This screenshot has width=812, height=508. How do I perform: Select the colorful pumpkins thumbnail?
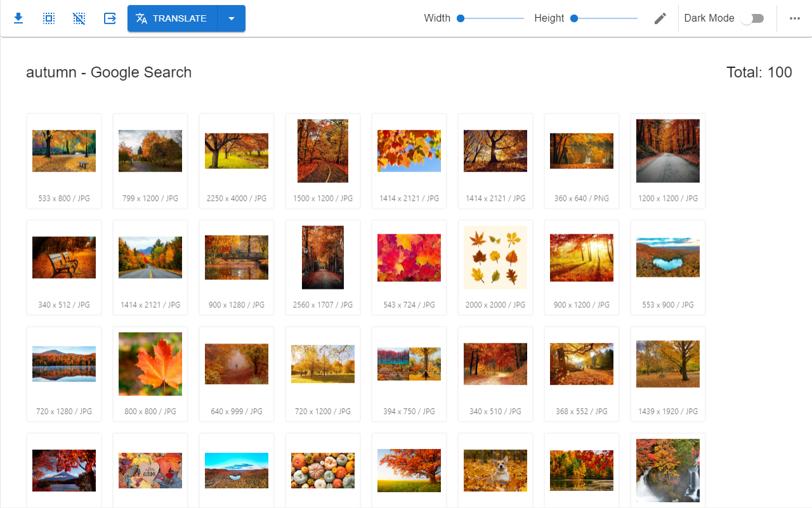pos(323,471)
